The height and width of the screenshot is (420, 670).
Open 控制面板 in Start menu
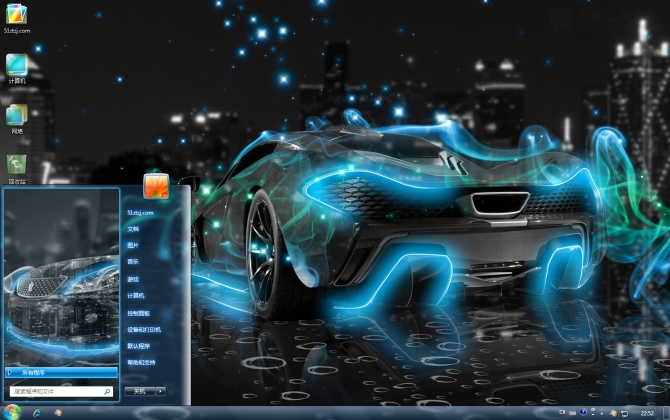click(x=138, y=313)
